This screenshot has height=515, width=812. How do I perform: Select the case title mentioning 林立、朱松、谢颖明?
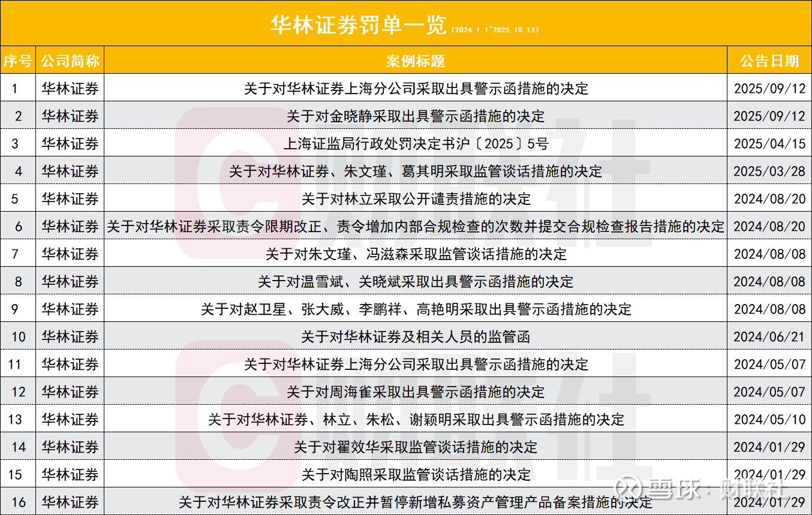coord(416,420)
